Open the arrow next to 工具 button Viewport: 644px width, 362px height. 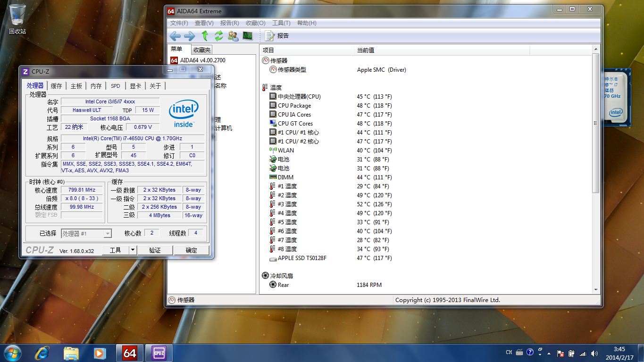tap(133, 250)
